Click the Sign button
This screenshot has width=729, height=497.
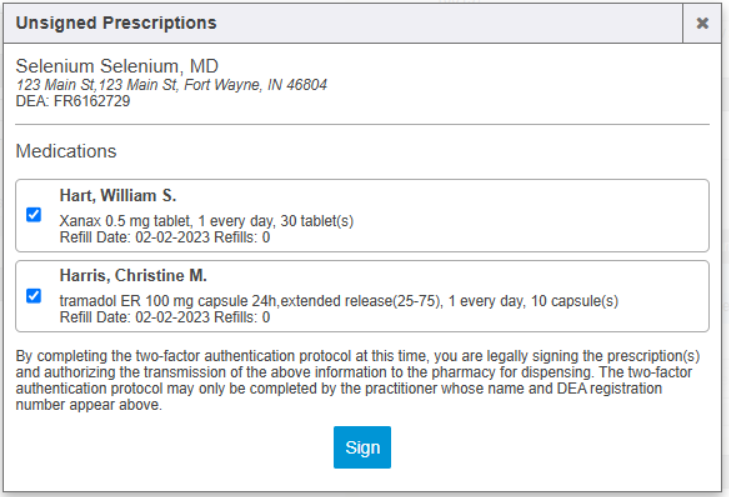(362, 447)
